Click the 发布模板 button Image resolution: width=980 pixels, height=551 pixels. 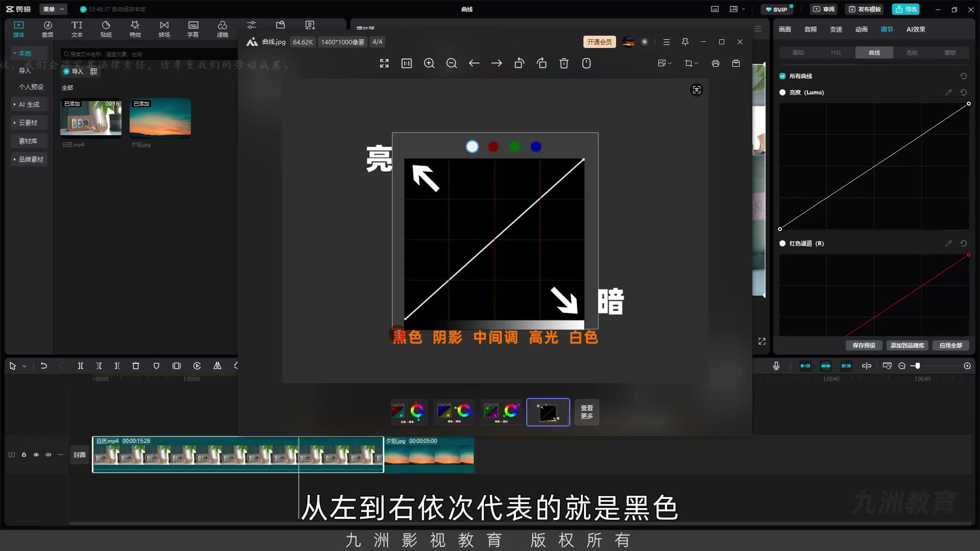[x=865, y=9]
